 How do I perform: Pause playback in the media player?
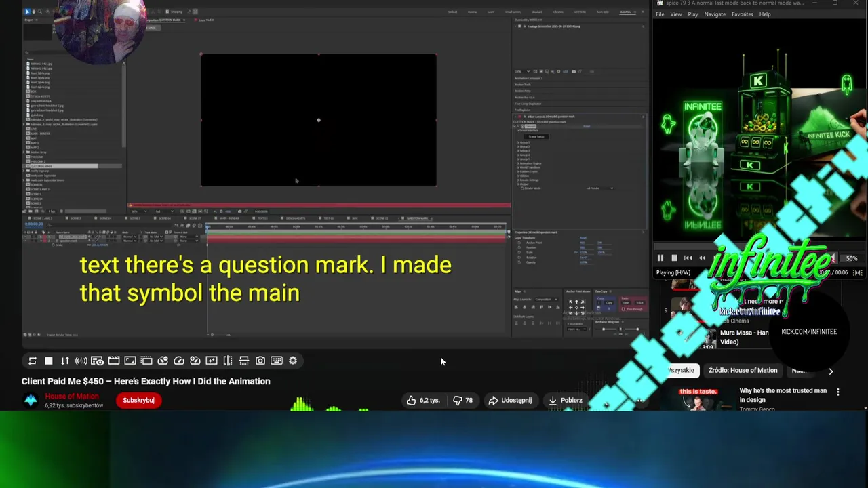pos(660,258)
